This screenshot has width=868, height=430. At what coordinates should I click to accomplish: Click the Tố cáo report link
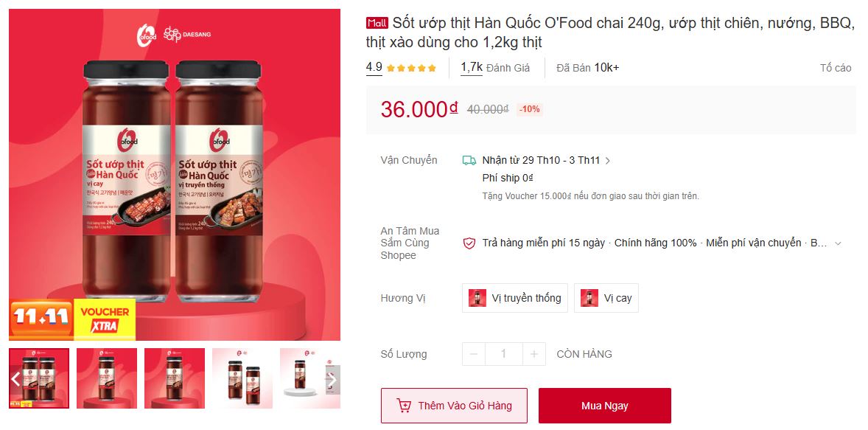pyautogui.click(x=836, y=68)
